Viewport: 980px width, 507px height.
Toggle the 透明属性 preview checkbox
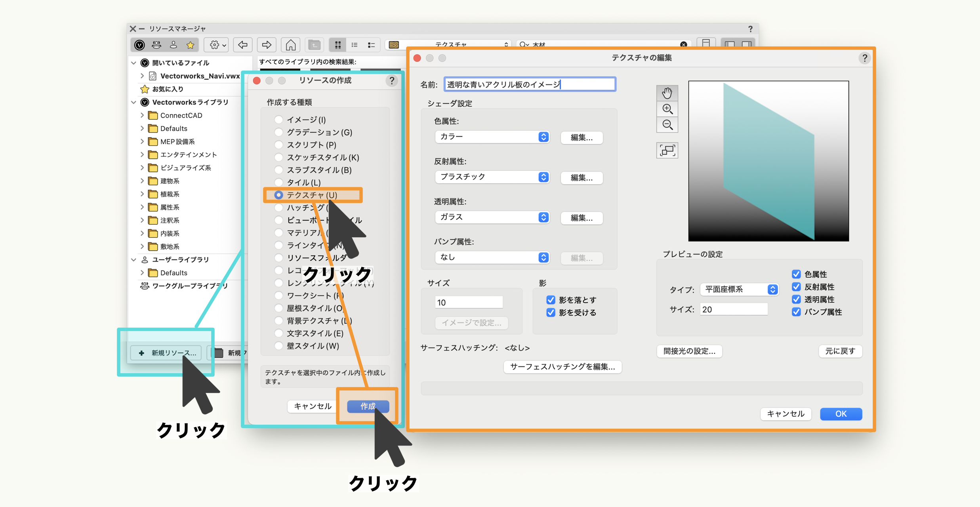796,299
